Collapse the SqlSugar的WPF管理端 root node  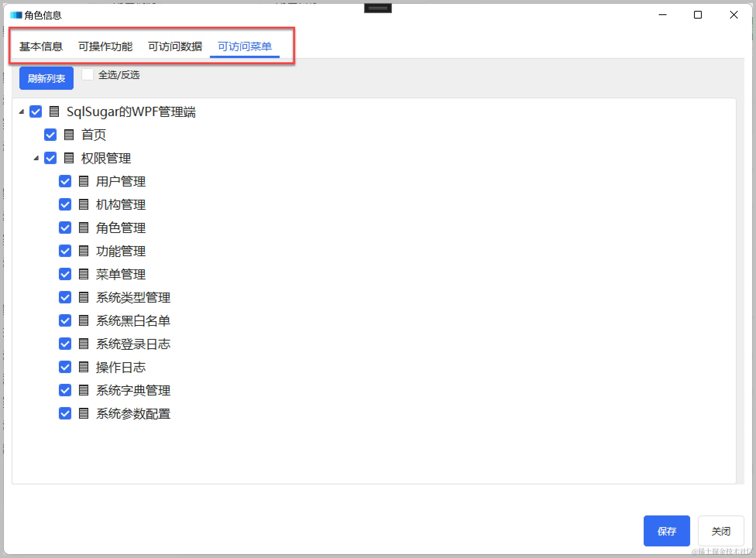click(x=22, y=112)
